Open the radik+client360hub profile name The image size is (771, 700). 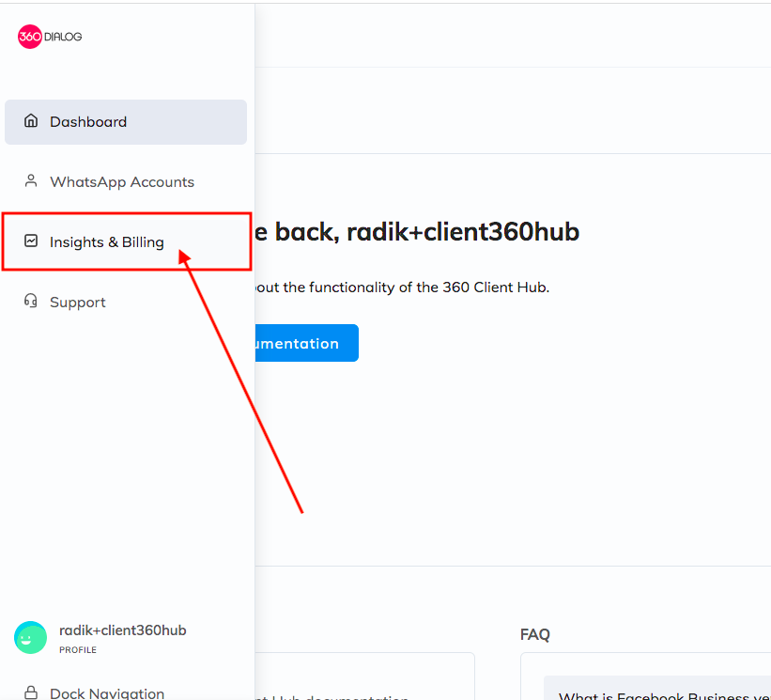[122, 630]
